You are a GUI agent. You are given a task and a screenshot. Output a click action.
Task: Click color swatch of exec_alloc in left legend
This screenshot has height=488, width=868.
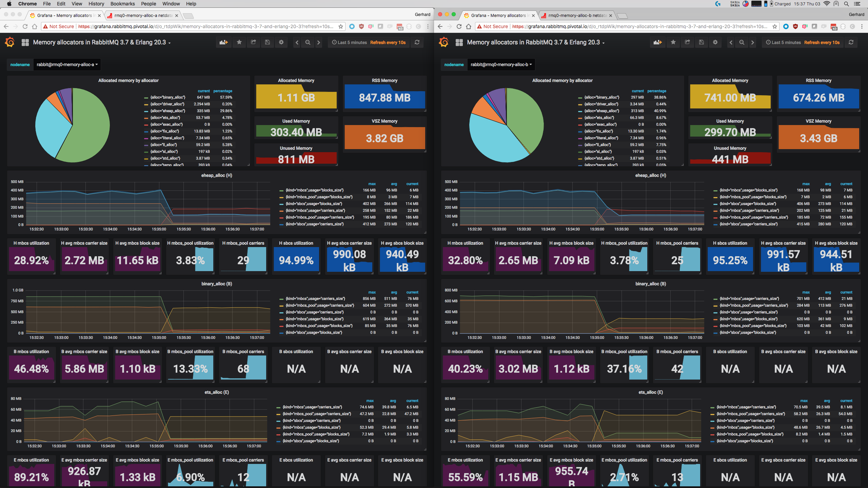pos(146,125)
